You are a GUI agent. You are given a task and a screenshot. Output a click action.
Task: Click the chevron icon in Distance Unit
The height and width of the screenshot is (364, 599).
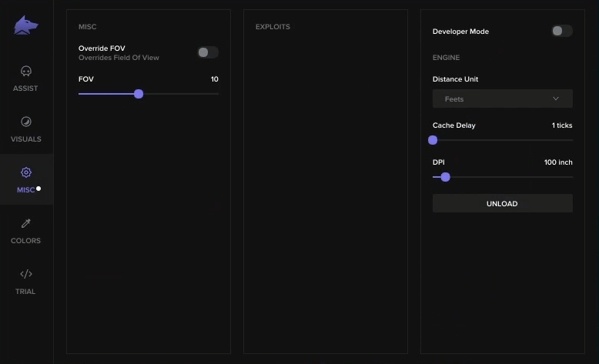tap(556, 99)
